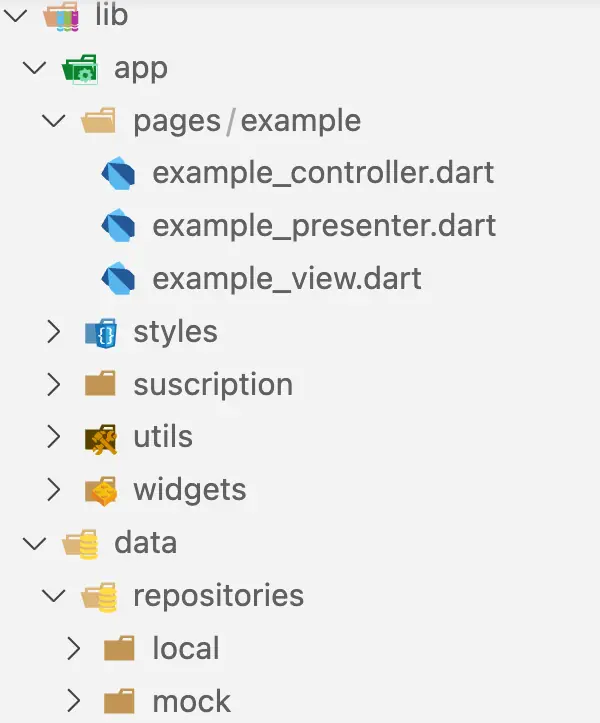Click the Dart icon beside example_controller.dart
This screenshot has width=600, height=723.
118,174
